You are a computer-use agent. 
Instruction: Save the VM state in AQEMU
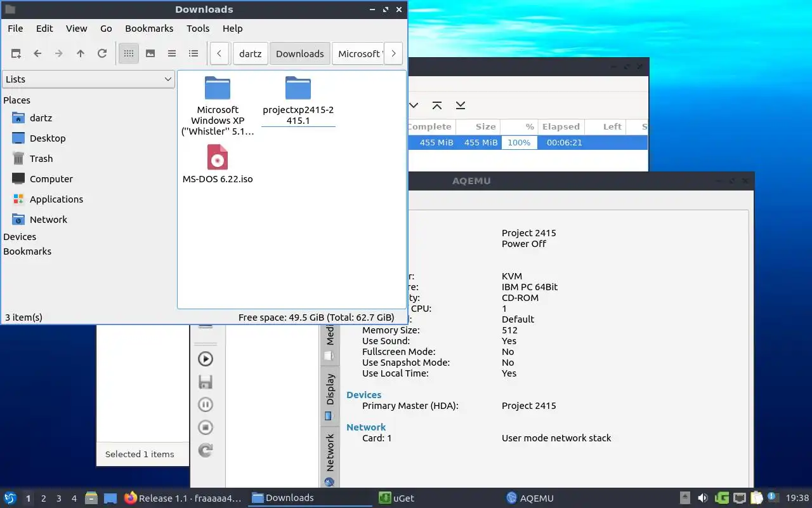[x=206, y=382]
